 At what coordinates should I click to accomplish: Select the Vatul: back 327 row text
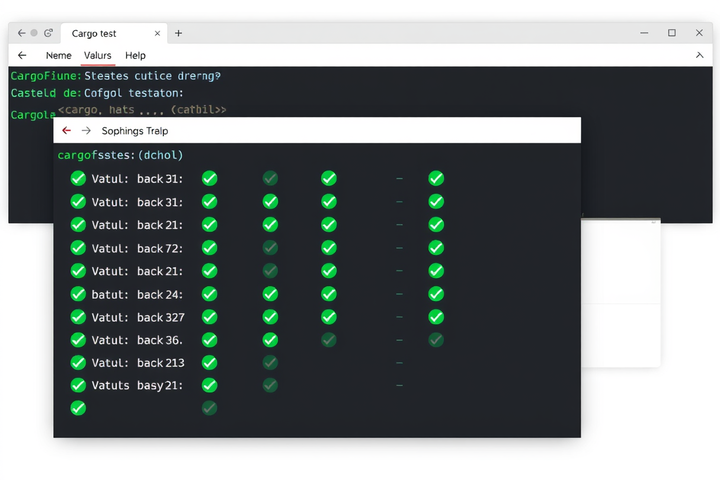pos(138,317)
